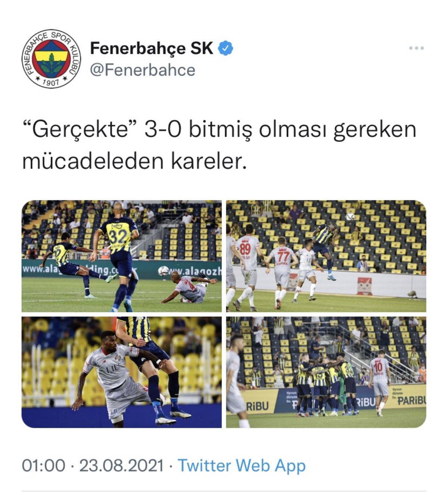The width and height of the screenshot is (448, 492).
Task: Click the blue verified badge
Action: tap(225, 48)
